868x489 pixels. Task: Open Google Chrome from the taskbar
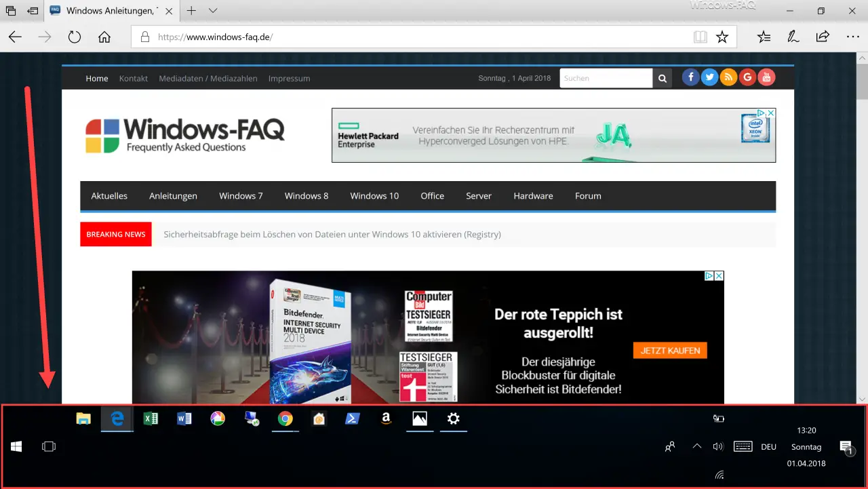[x=285, y=418]
